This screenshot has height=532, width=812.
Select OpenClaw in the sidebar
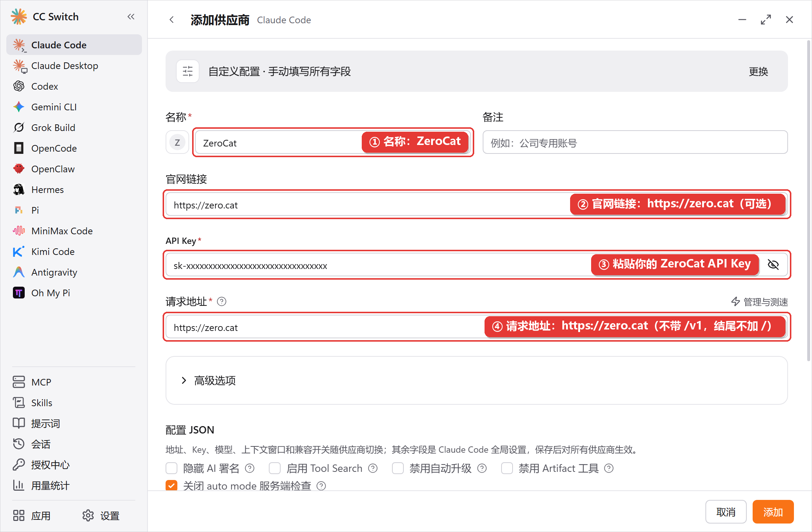[74, 169]
